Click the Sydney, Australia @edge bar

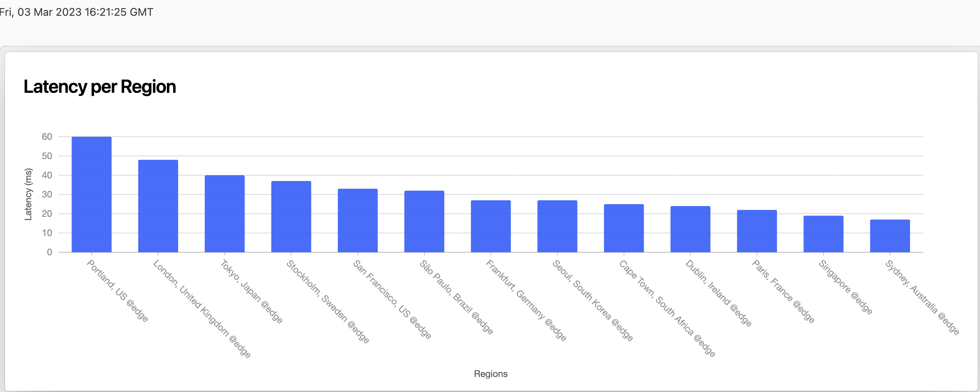[890, 236]
